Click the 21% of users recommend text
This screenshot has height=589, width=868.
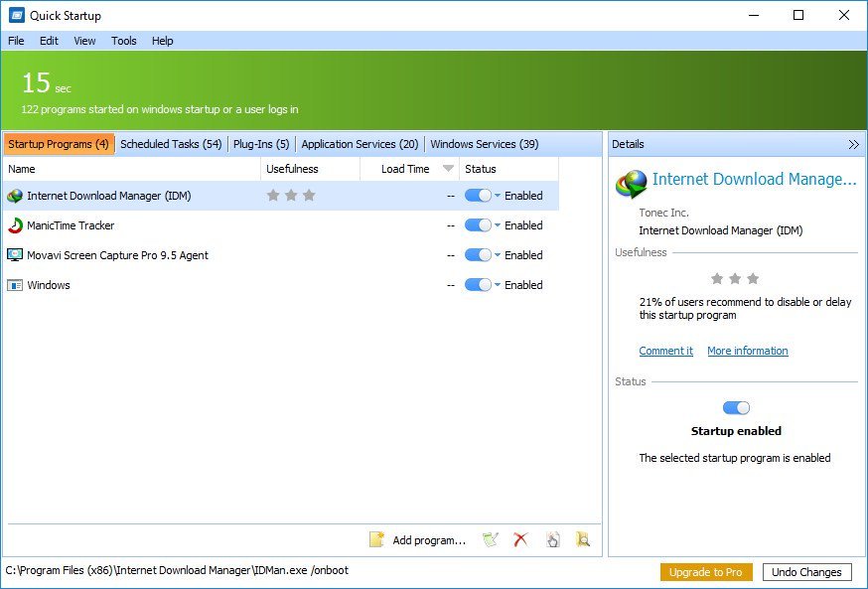click(745, 308)
